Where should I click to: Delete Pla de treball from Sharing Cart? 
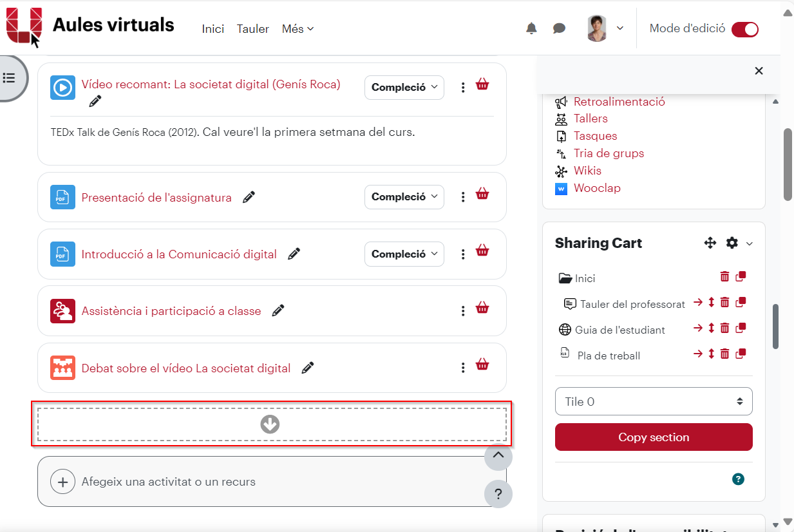click(x=725, y=353)
